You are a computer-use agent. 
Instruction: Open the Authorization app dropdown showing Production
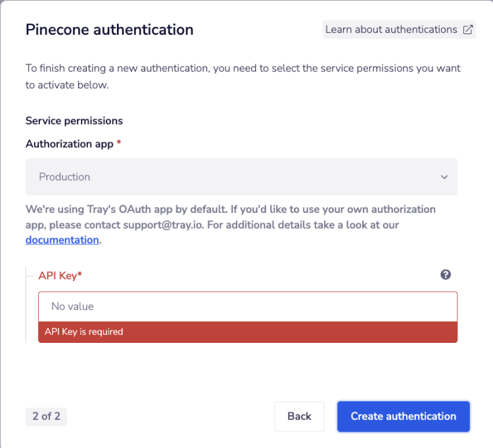tap(241, 177)
